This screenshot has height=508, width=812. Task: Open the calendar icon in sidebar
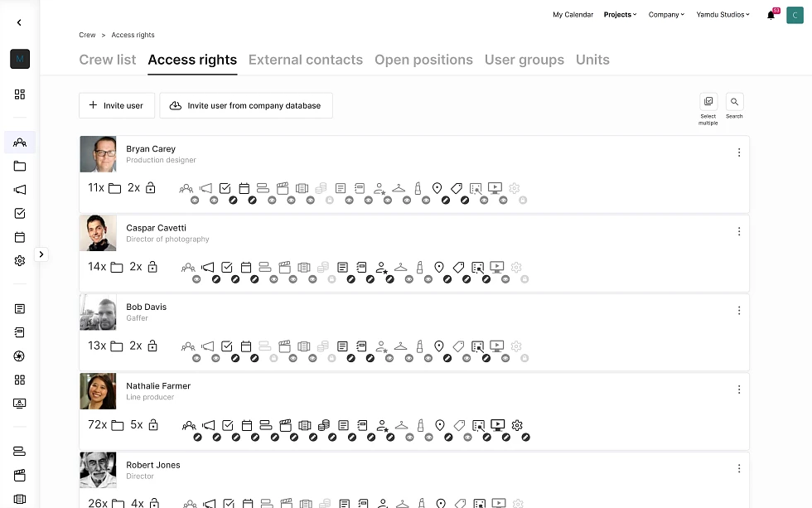pos(20,237)
